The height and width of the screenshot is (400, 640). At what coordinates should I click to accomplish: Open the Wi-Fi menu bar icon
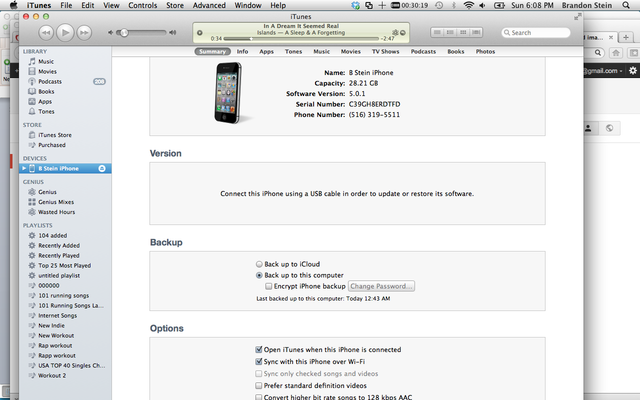469,5
